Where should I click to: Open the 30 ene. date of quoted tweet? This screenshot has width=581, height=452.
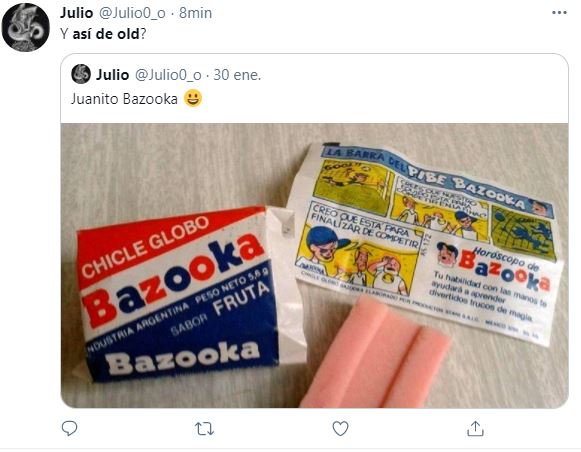point(237,75)
